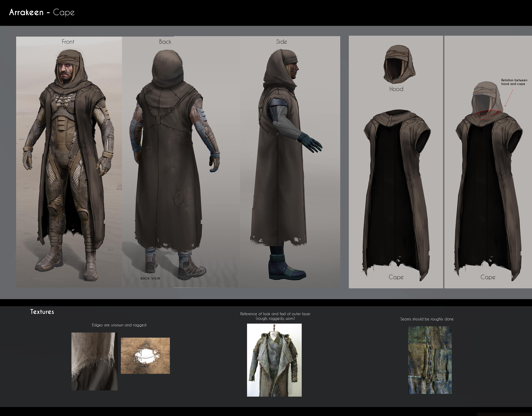This screenshot has height=416, width=532.
Task: Expand the 'Textures' section
Action: (x=42, y=312)
